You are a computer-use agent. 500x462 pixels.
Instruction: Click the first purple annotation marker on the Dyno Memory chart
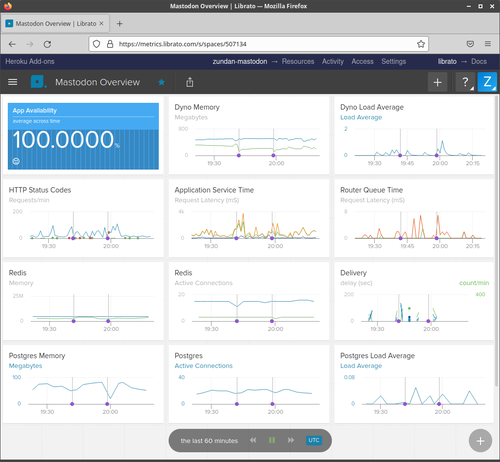(x=239, y=155)
